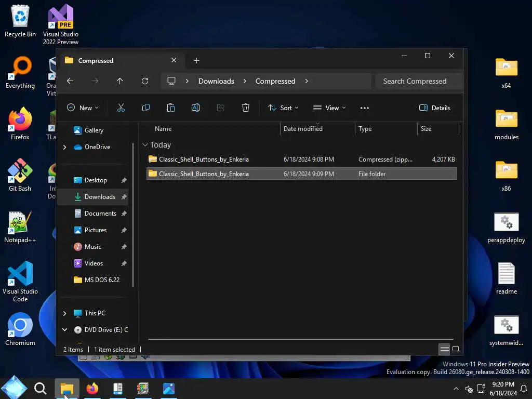Click the Search Compressed field

419,81
